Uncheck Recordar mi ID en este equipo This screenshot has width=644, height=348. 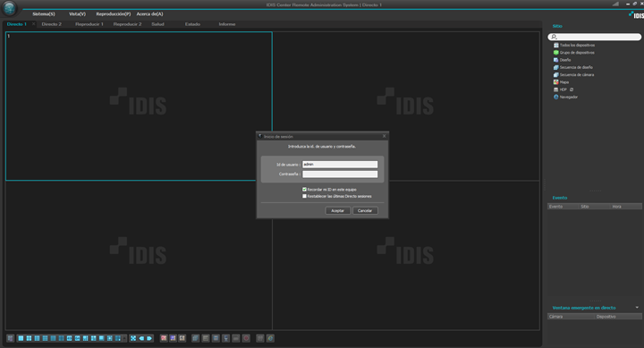pyautogui.click(x=304, y=190)
